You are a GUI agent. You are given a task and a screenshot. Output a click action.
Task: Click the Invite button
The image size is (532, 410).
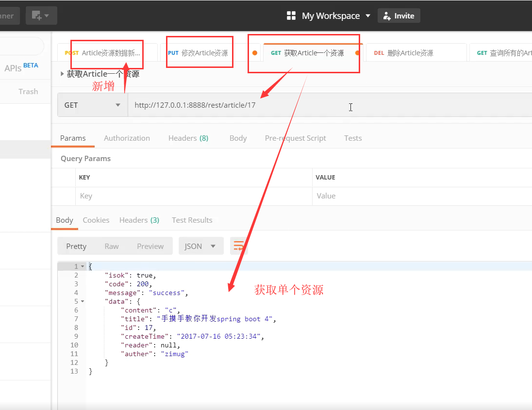point(399,16)
